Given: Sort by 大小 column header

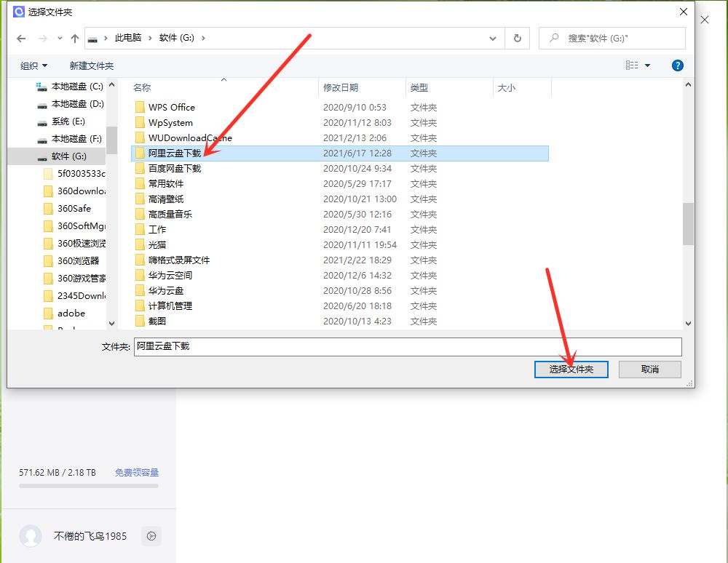Looking at the screenshot, I should (507, 87).
